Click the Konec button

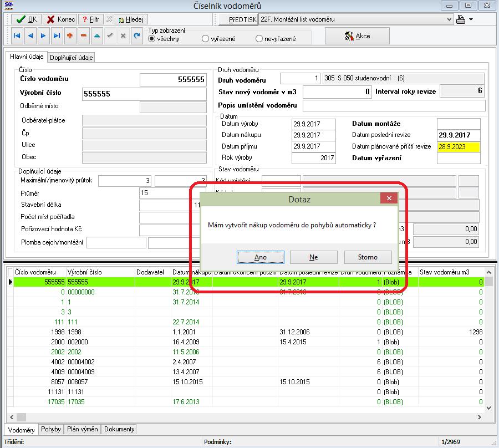click(x=60, y=19)
